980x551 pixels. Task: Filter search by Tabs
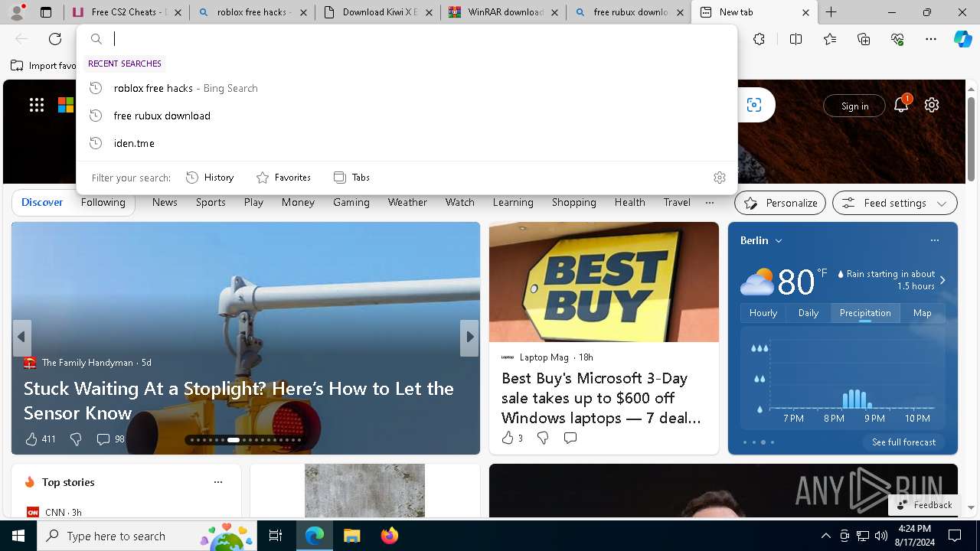[351, 178]
